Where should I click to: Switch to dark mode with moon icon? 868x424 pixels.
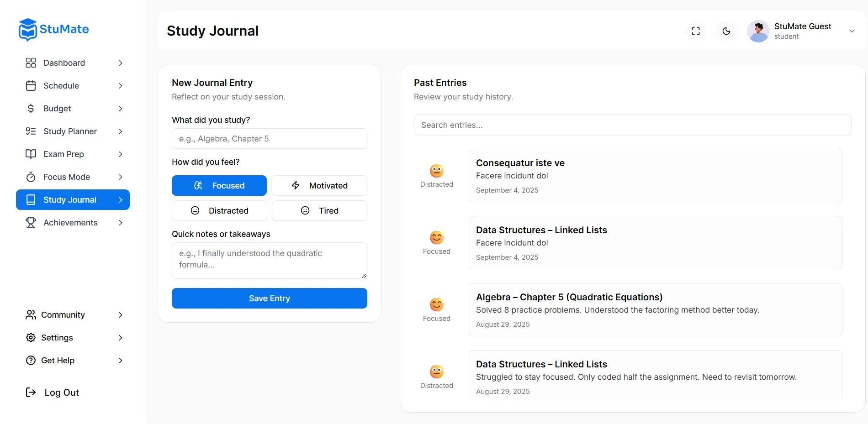[x=726, y=31]
